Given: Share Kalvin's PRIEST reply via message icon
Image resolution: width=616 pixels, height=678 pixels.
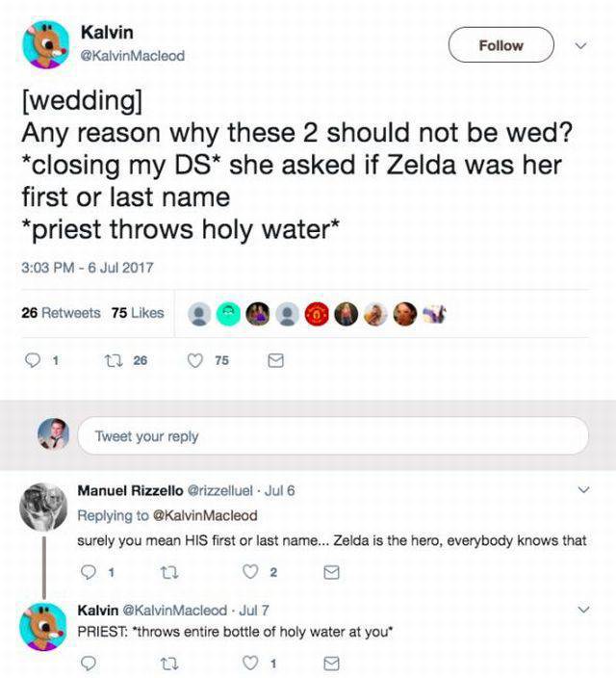Looking at the screenshot, I should (x=331, y=663).
